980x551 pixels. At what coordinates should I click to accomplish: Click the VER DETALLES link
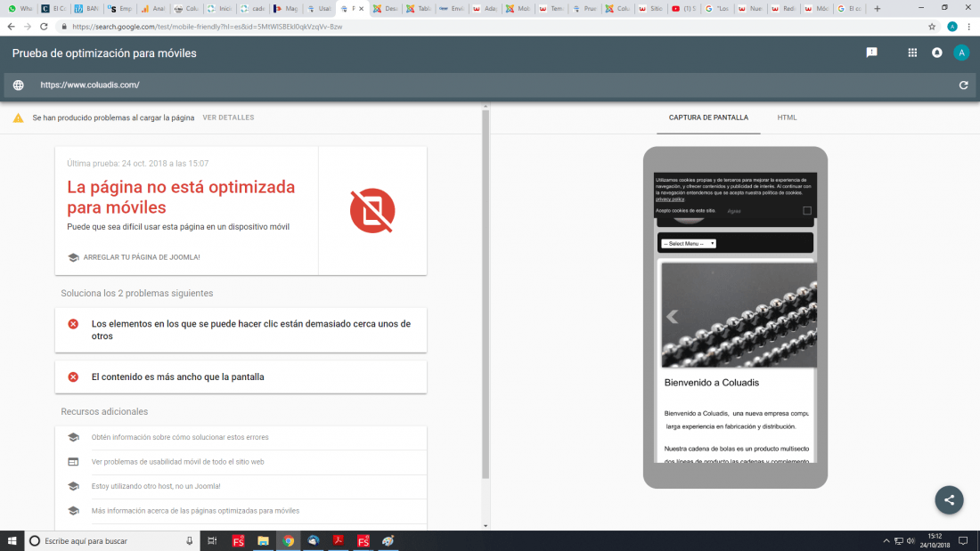[228, 117]
